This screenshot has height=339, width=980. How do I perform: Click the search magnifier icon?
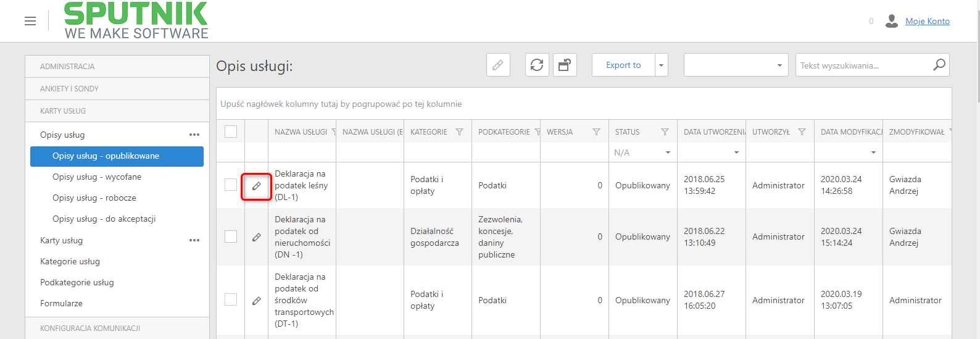point(939,65)
